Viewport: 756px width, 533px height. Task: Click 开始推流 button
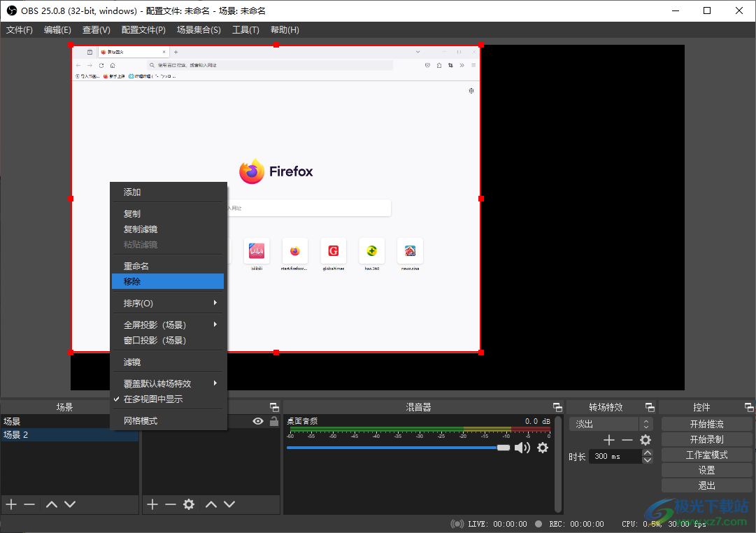click(706, 424)
